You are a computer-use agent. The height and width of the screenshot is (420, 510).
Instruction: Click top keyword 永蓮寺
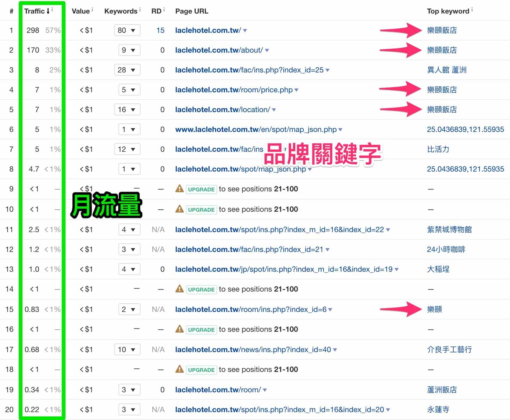tap(438, 410)
